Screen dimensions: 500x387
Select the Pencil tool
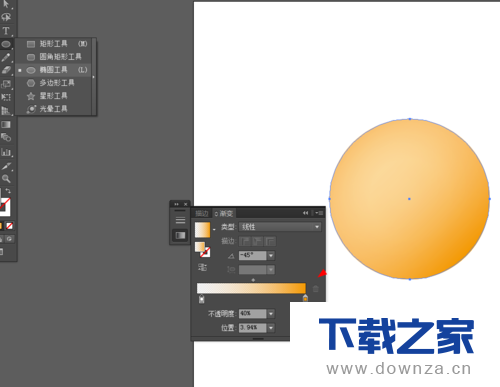coord(6,57)
